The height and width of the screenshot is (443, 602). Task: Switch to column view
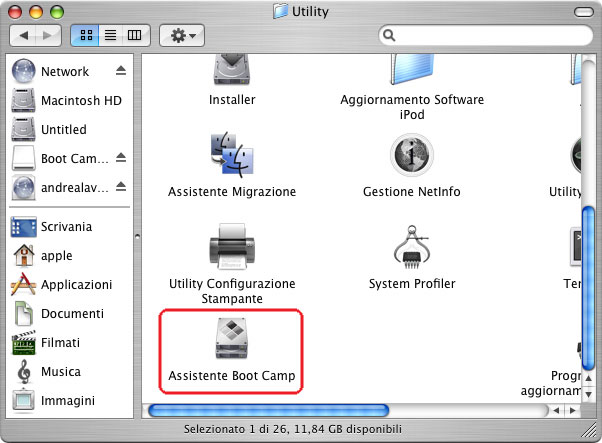tap(136, 35)
